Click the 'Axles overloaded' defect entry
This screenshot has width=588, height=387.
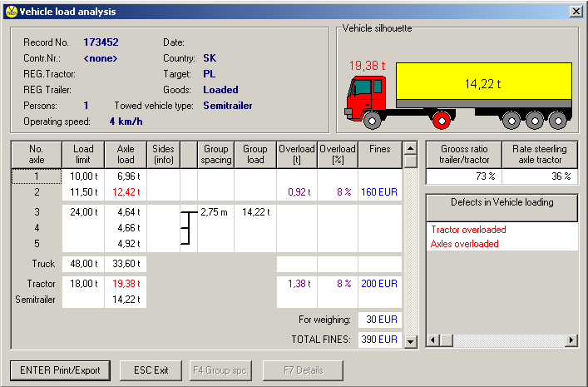pos(465,244)
